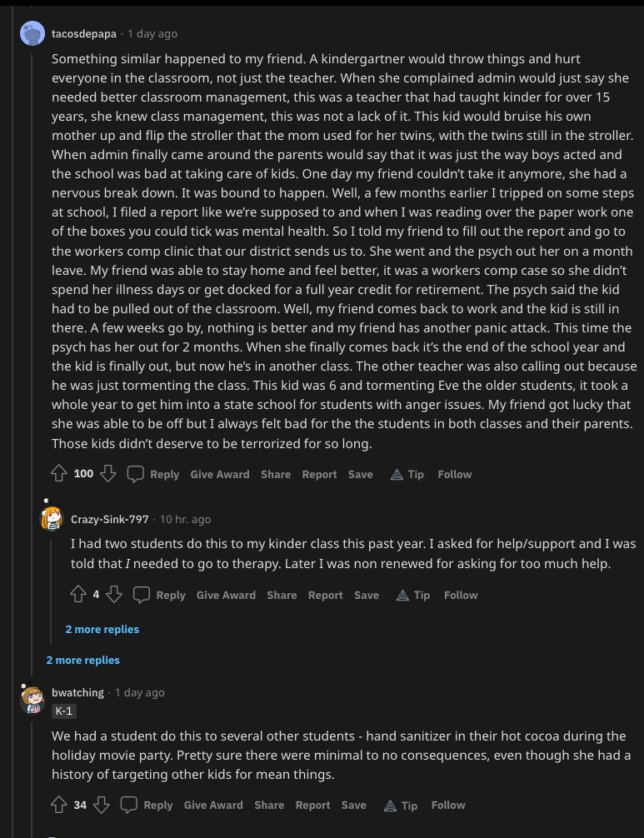Downvote tacosdepapa's comment
Screen dimensions: 644x838
108,473
